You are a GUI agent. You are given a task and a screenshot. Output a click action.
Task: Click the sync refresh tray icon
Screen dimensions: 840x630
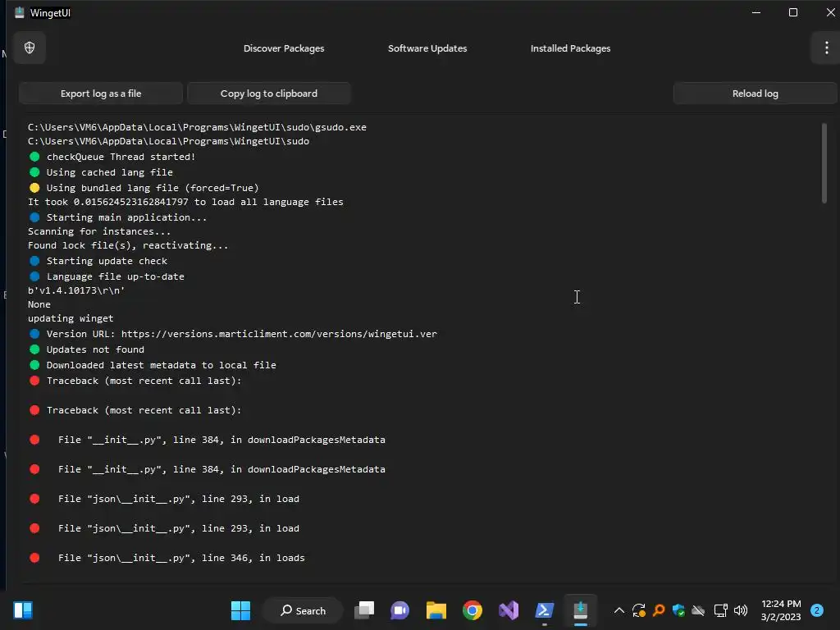(x=638, y=610)
